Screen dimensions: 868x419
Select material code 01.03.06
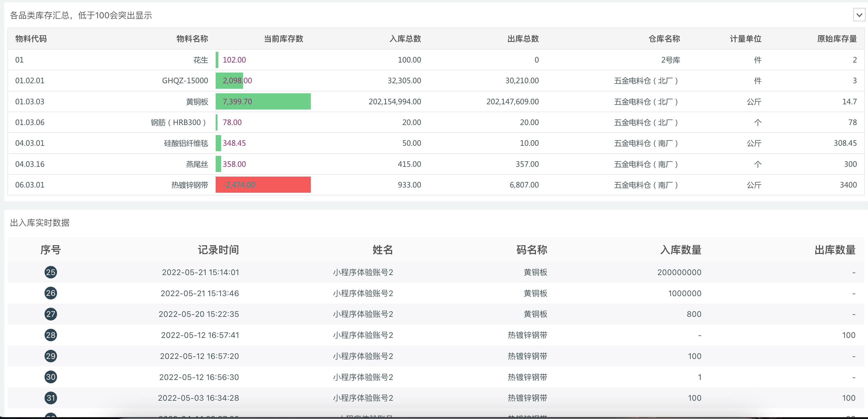coord(30,122)
